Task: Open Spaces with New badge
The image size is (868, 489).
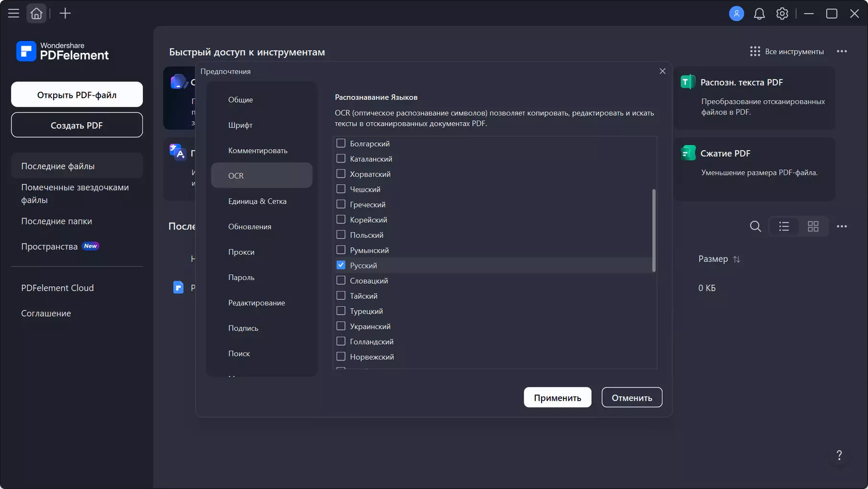Action: click(77, 246)
